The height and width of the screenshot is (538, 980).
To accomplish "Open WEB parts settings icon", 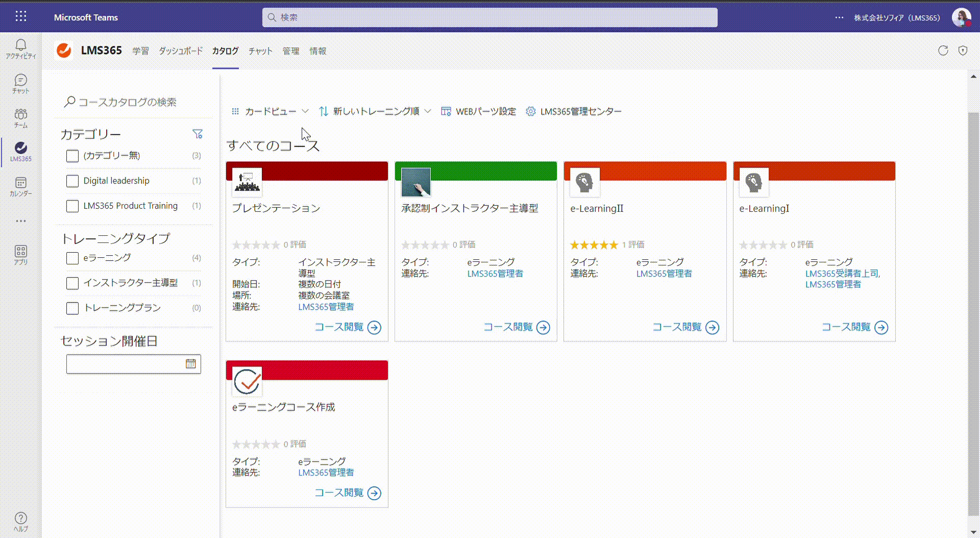I will click(x=446, y=111).
